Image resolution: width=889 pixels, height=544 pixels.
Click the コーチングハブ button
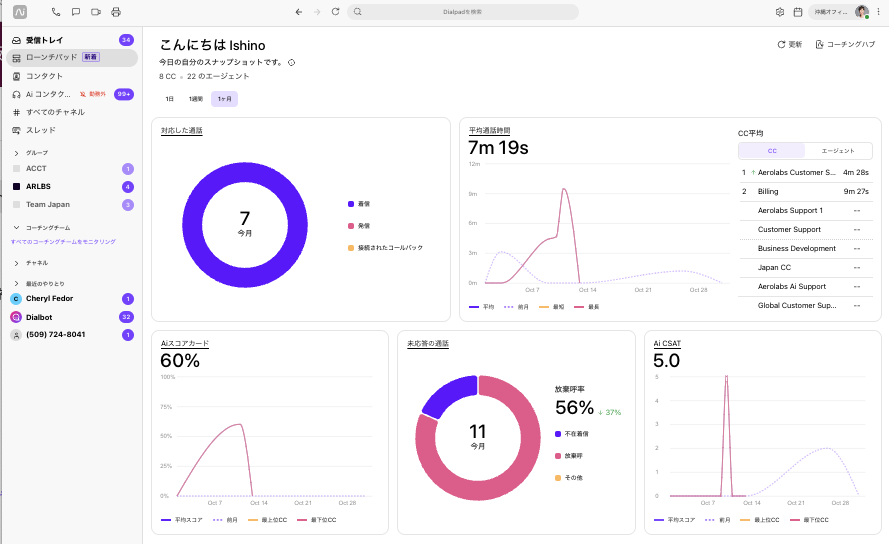pos(845,44)
